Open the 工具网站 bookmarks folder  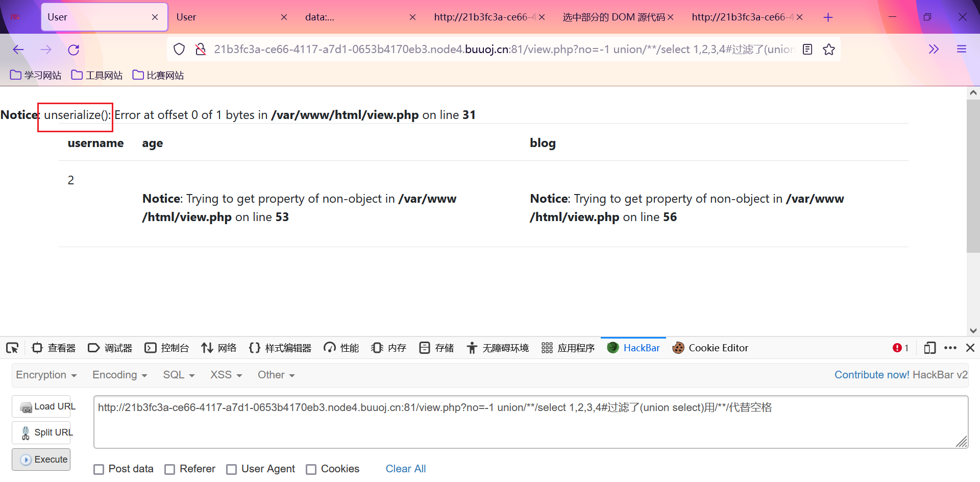point(97,76)
